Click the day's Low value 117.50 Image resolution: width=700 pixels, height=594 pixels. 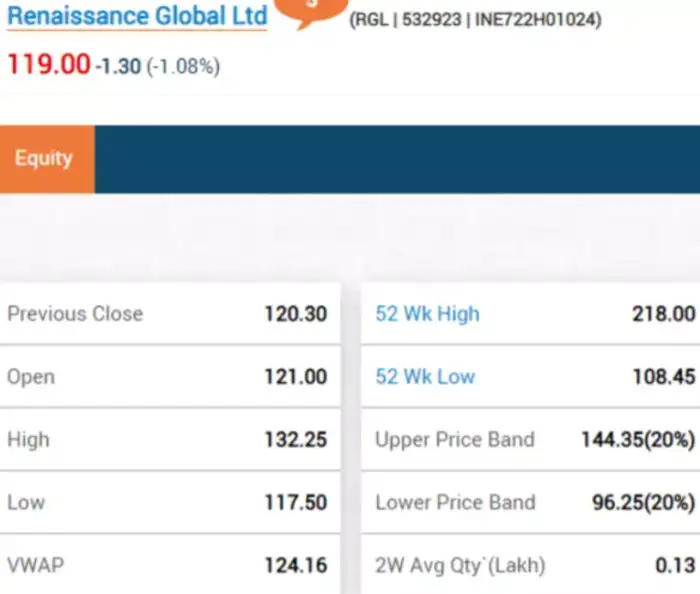pos(295,503)
